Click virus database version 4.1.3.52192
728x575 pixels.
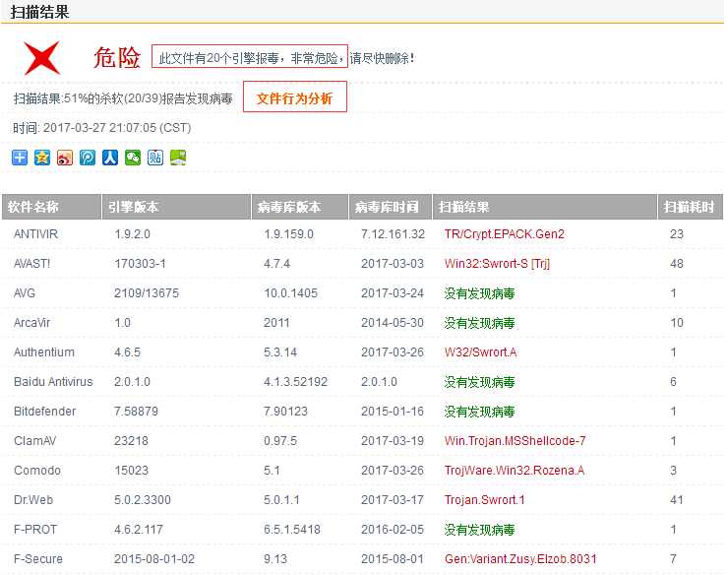point(295,382)
